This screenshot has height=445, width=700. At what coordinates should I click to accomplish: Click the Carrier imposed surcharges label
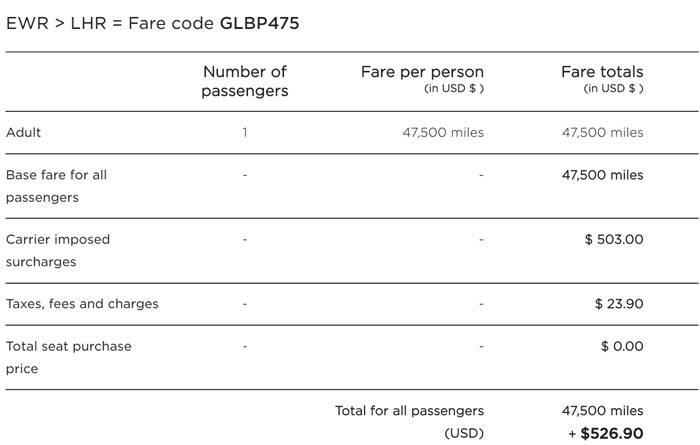58,251
